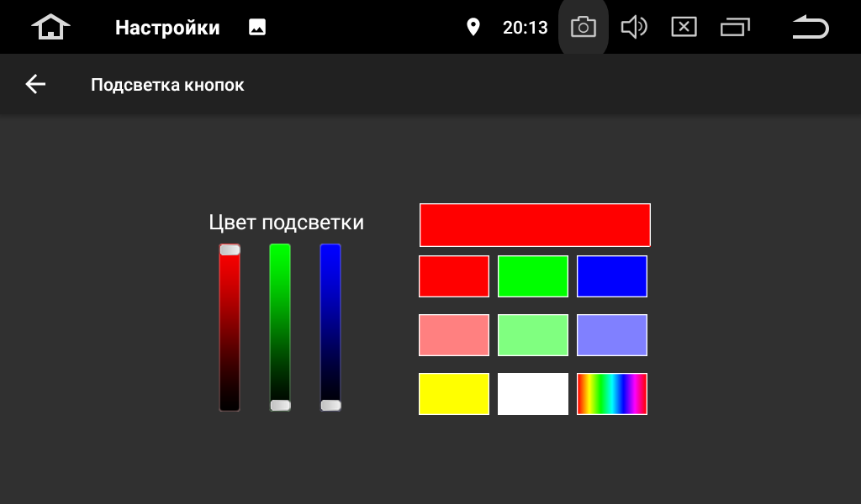Take a screenshot with the camera icon
This screenshot has height=504, width=861.
[x=584, y=27]
